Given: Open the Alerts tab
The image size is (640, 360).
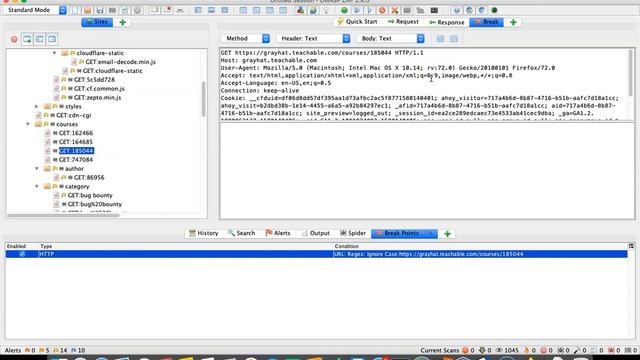Looking at the screenshot, I should (278, 233).
